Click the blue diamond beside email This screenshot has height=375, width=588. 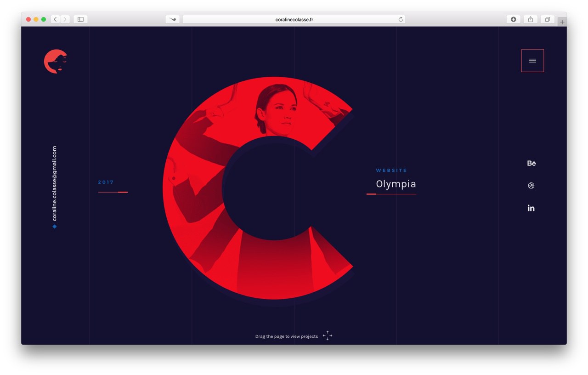click(x=55, y=226)
